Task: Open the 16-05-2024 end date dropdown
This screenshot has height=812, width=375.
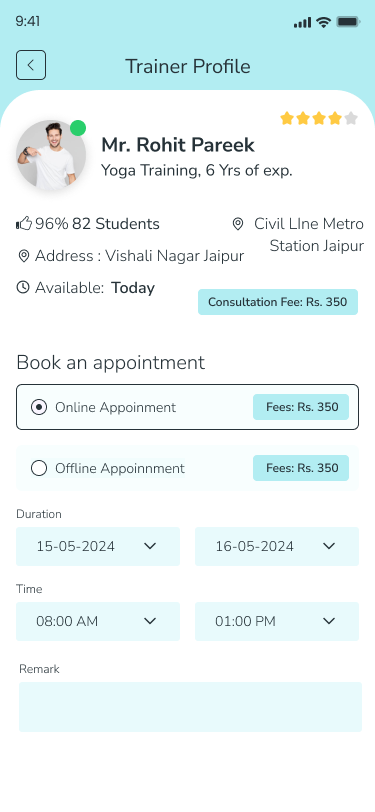Action: coord(277,546)
